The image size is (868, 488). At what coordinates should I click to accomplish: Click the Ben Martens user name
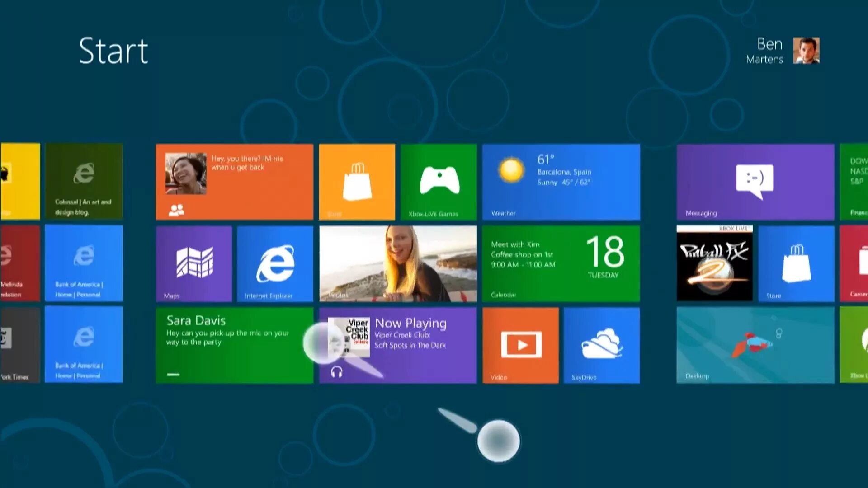tap(764, 51)
